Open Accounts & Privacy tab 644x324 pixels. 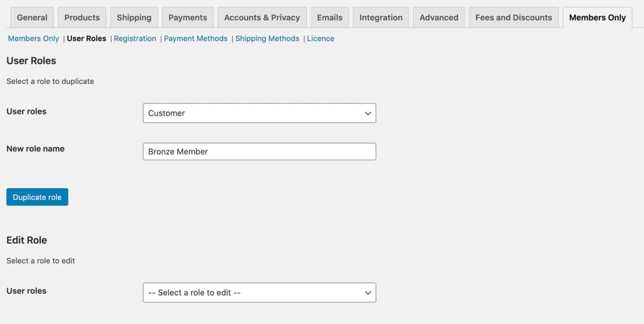[262, 17]
